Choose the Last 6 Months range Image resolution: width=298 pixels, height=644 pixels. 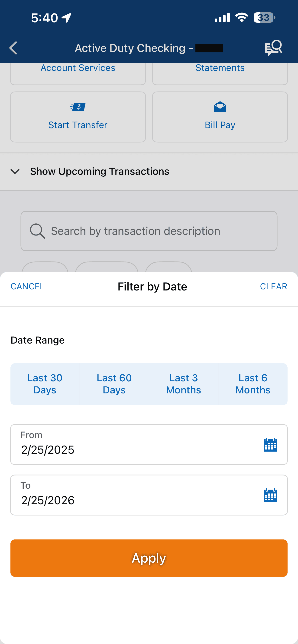pyautogui.click(x=253, y=384)
